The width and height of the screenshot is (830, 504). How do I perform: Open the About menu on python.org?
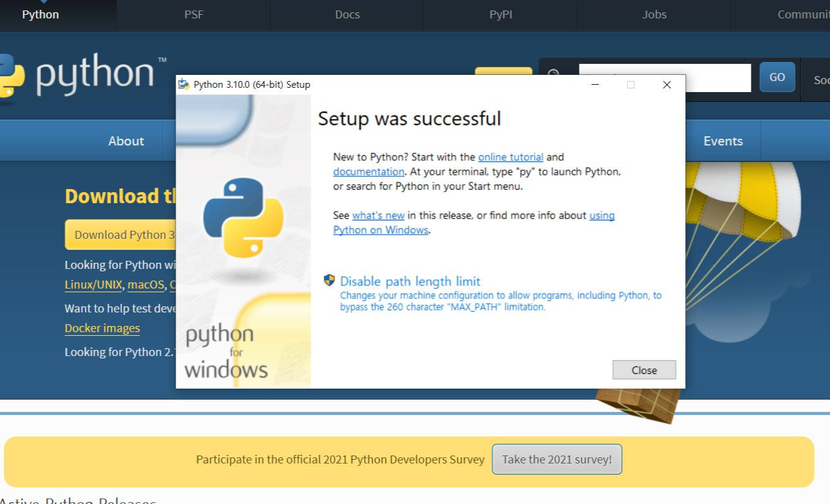(x=126, y=141)
